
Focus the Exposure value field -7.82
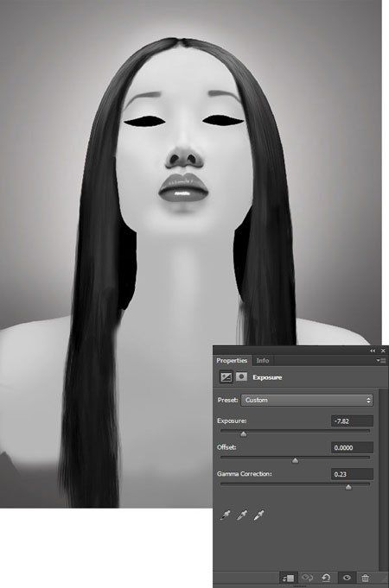352,421
